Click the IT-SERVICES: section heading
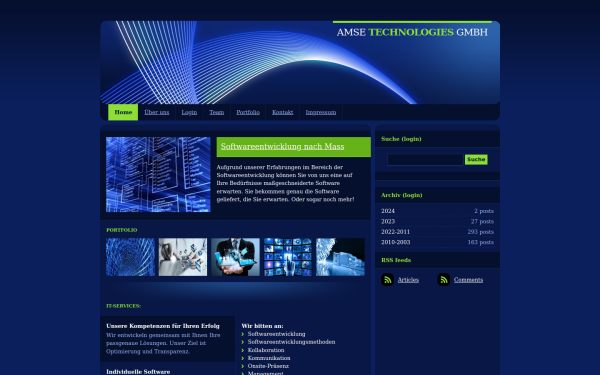Viewport: 600px width, 375px height. click(x=124, y=306)
